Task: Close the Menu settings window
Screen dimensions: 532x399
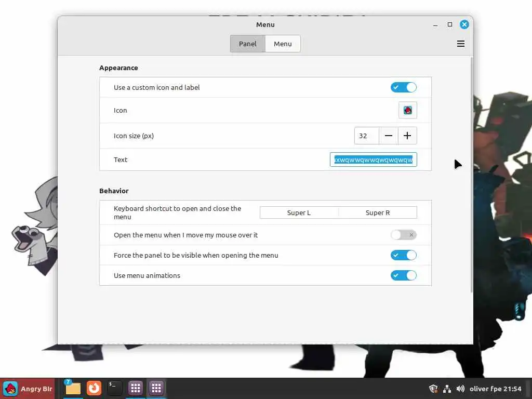Action: 464,24
